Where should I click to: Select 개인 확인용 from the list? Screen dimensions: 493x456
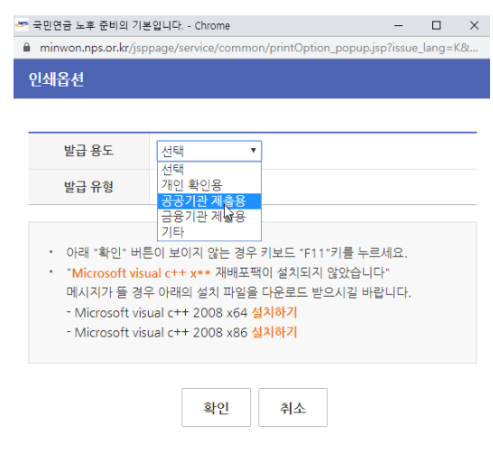(209, 185)
